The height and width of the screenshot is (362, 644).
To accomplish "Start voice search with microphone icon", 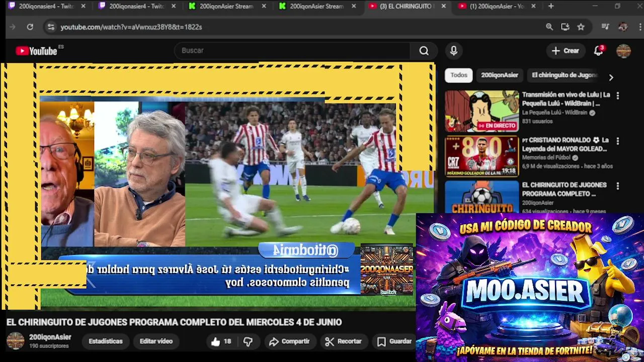I will tap(454, 51).
